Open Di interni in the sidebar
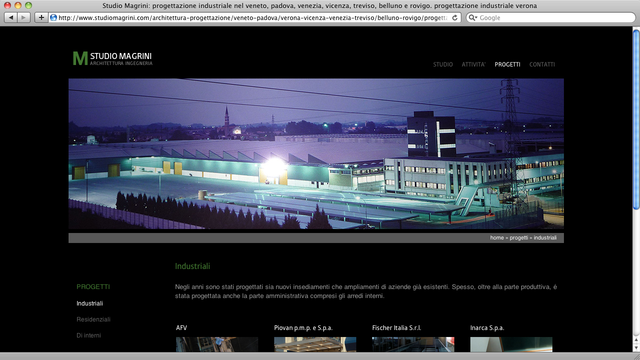The image size is (640, 360). pyautogui.click(x=89, y=335)
